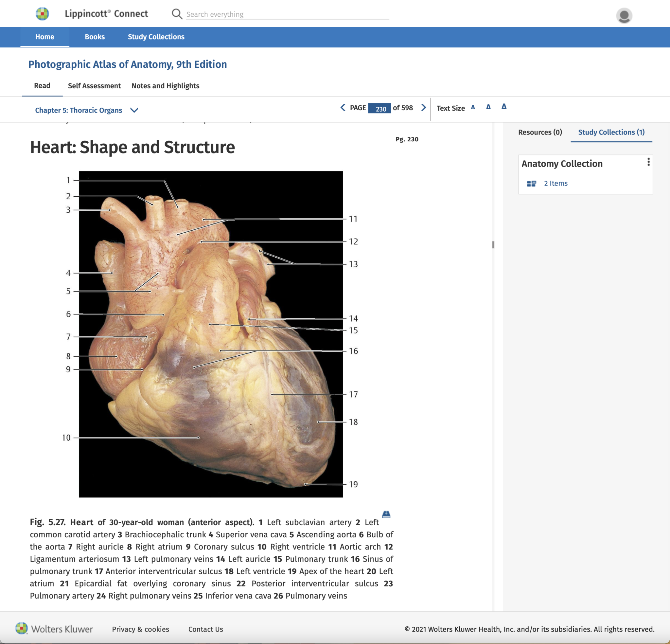Viewport: 670px width, 644px height.
Task: Go to previous page arrow
Action: 343,108
